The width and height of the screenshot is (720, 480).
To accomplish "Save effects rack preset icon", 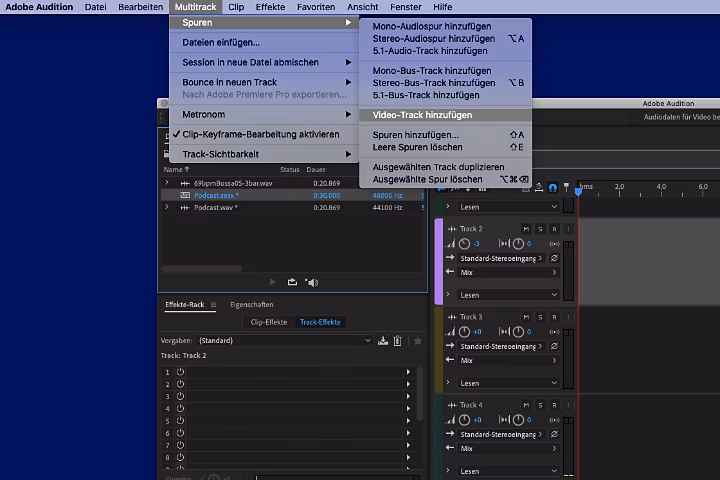I will click(x=382, y=341).
